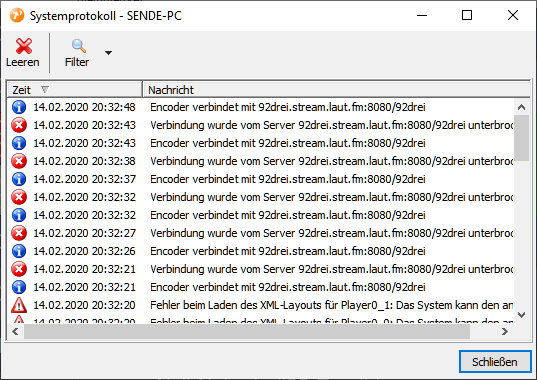This screenshot has width=537, height=380.
Task: Select the warning icon at 20:32:20
Action: click(x=19, y=305)
